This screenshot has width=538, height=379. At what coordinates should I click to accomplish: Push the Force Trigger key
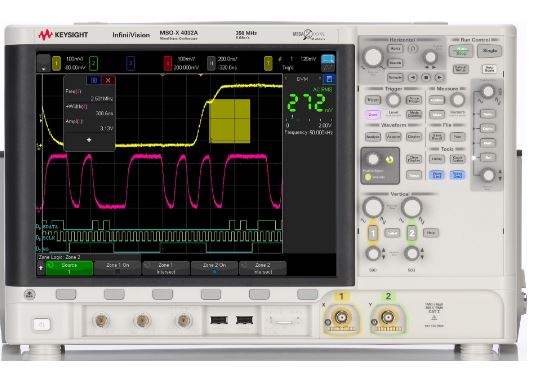(x=414, y=100)
